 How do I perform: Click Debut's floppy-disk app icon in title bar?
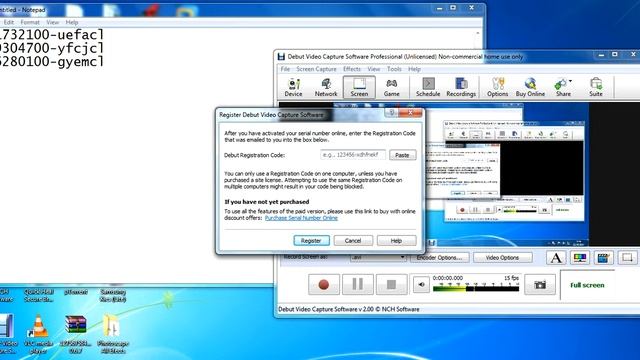pyautogui.click(x=281, y=57)
